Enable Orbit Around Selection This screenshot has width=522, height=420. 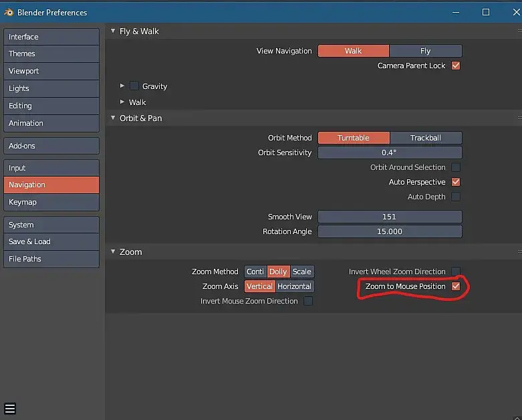pyautogui.click(x=456, y=167)
